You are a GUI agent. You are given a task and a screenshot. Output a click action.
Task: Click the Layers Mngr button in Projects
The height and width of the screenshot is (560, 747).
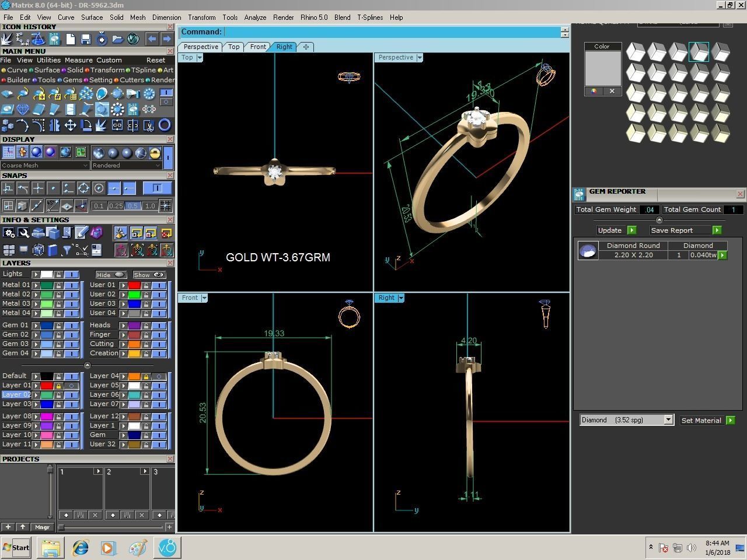tap(42, 527)
